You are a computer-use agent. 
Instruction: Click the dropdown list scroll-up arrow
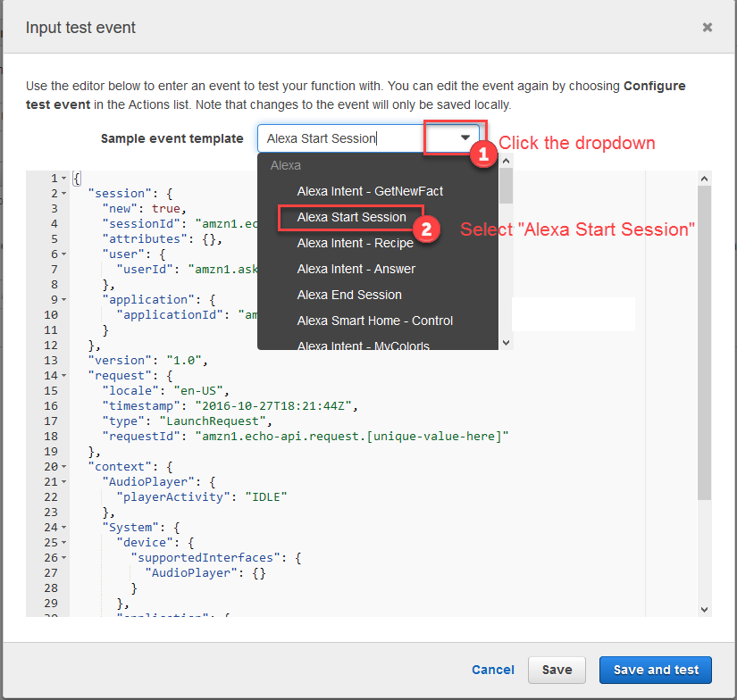[x=506, y=162]
